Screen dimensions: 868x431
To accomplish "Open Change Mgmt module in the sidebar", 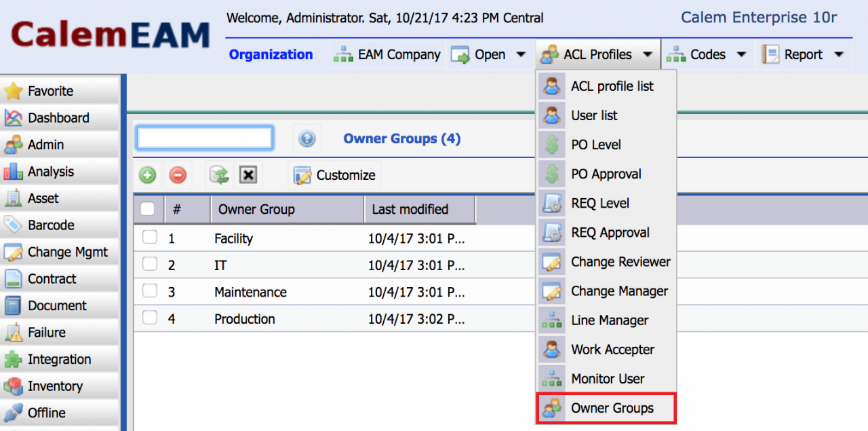I will [x=59, y=252].
